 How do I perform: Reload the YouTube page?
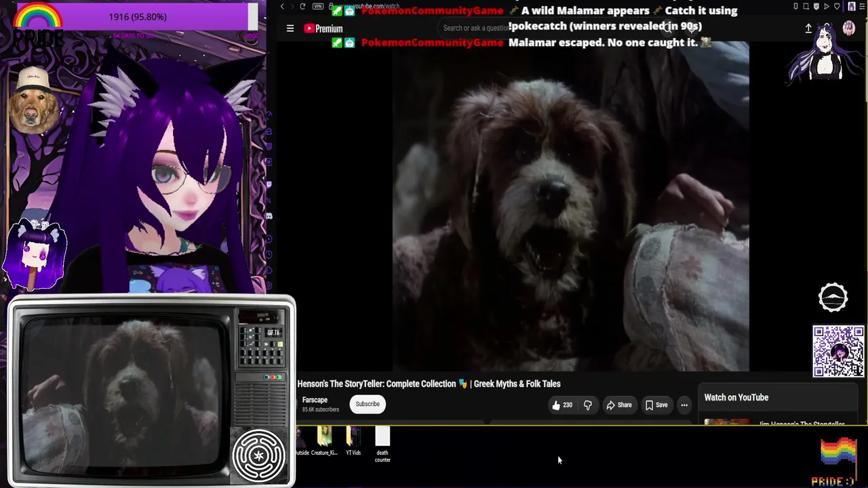point(302,7)
